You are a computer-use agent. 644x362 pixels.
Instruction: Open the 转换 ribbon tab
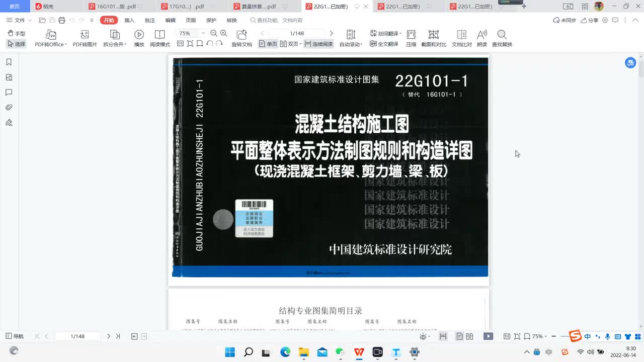(231, 20)
